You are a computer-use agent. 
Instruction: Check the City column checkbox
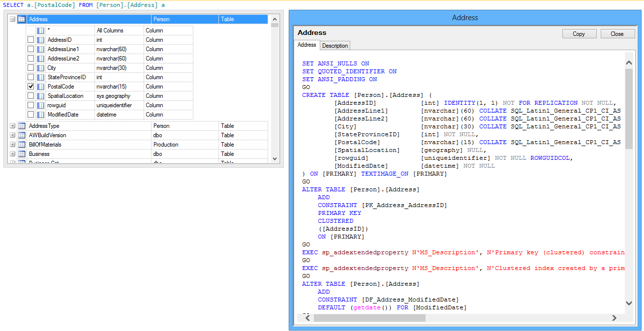31,68
